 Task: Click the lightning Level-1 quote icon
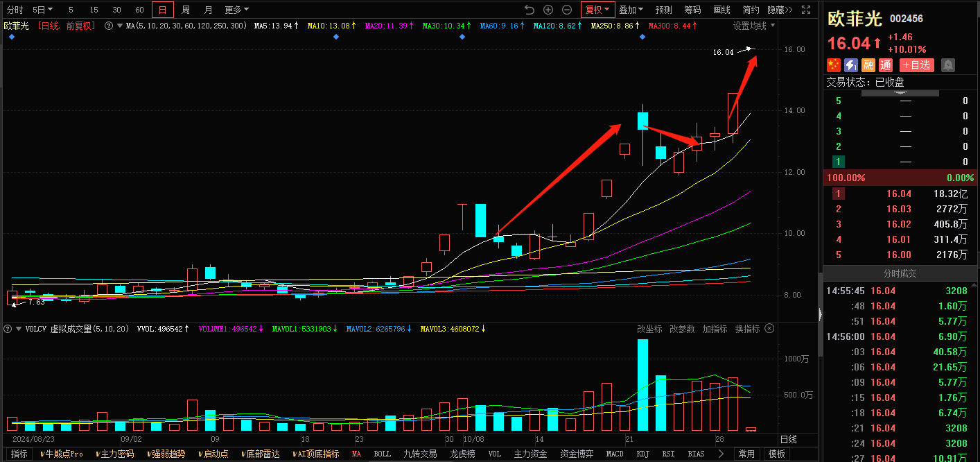pyautogui.click(x=851, y=65)
